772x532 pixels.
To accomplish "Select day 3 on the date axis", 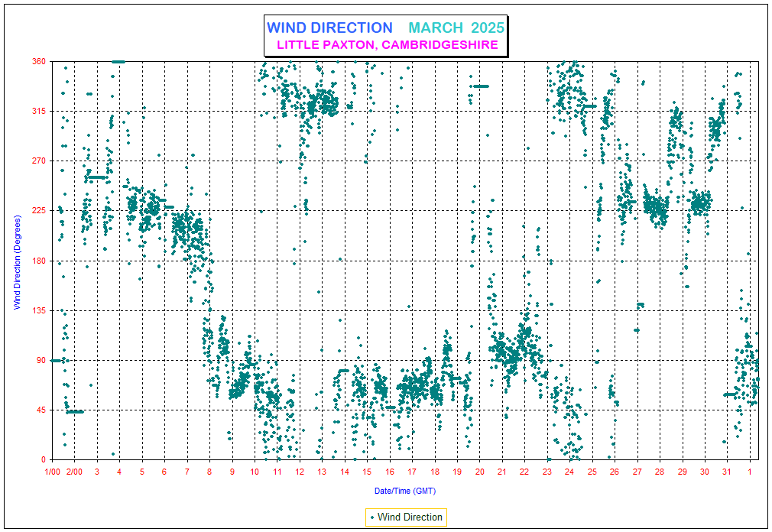I will (x=97, y=472).
